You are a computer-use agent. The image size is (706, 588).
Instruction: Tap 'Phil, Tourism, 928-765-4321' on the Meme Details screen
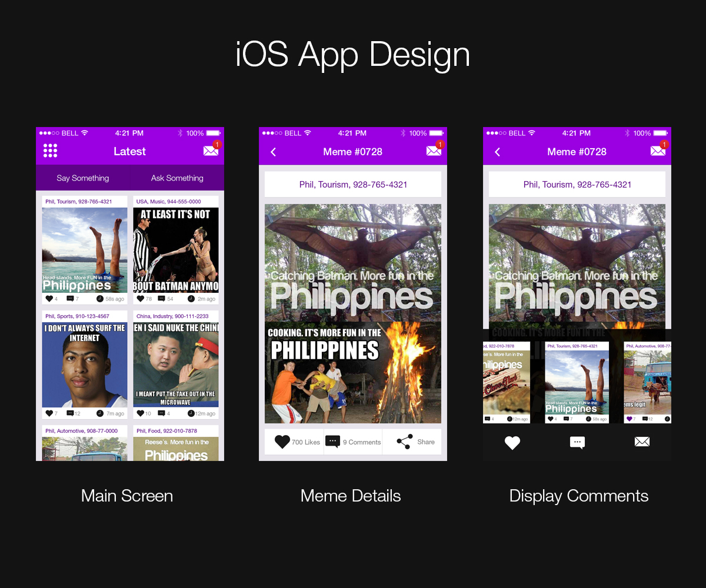pyautogui.click(x=353, y=185)
